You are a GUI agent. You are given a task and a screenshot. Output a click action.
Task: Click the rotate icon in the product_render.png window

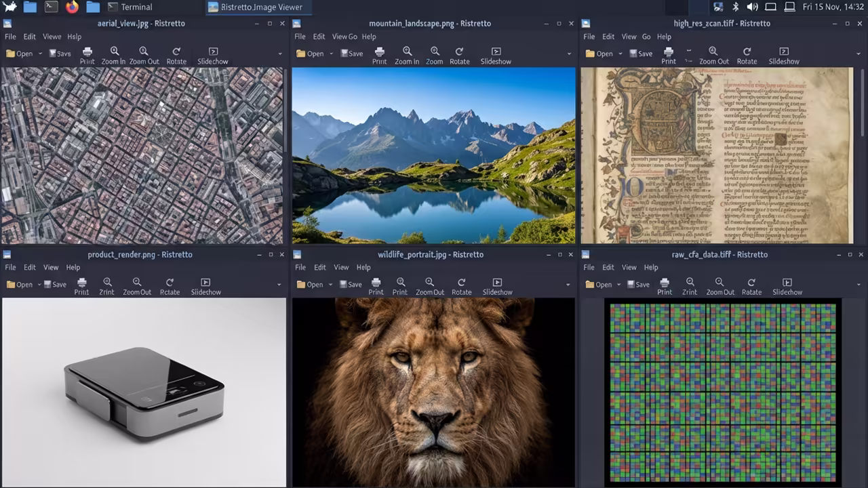coord(170,282)
